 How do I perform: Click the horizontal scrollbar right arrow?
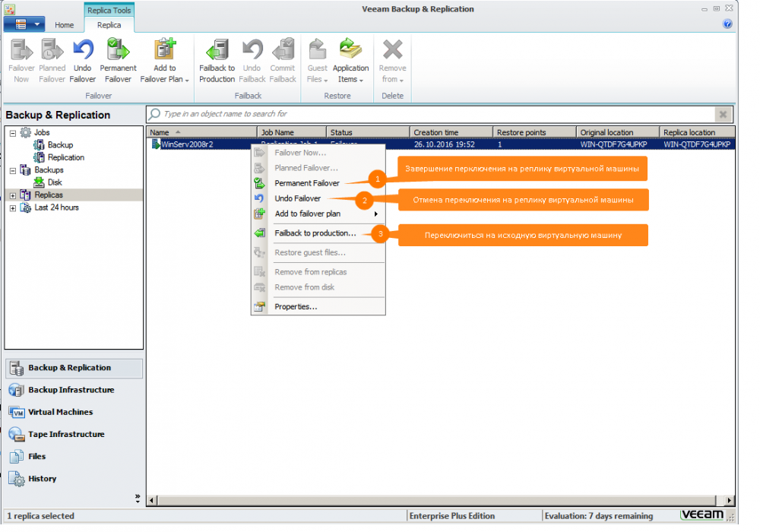(730, 500)
